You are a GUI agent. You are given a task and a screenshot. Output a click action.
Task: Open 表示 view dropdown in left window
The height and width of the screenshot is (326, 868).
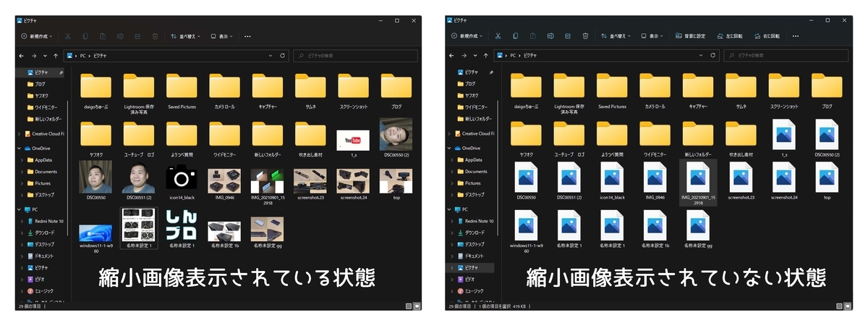click(223, 35)
